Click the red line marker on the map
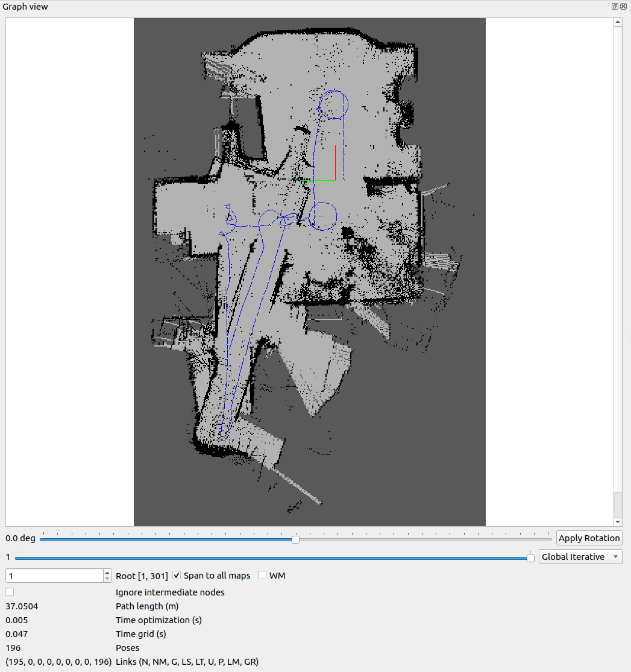Image resolution: width=631 pixels, height=672 pixels. click(335, 163)
